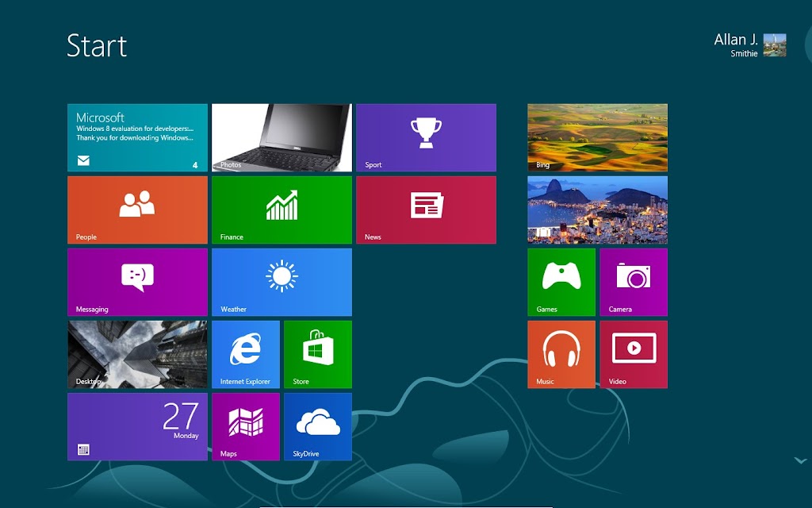This screenshot has height=508, width=812.
Task: Launch Internet Explorer tile
Action: tap(246, 355)
